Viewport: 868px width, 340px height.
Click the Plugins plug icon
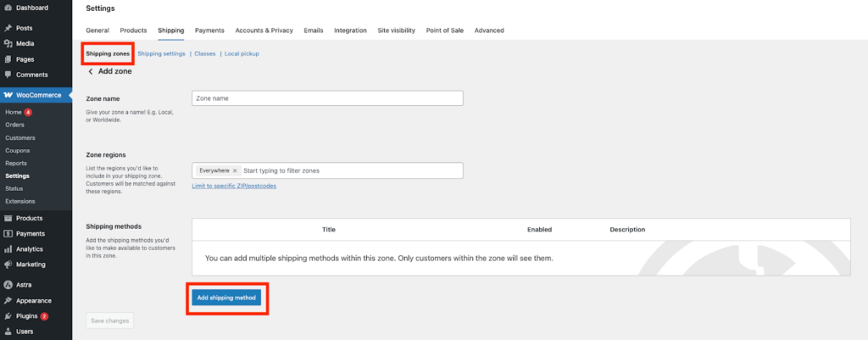pyautogui.click(x=8, y=316)
